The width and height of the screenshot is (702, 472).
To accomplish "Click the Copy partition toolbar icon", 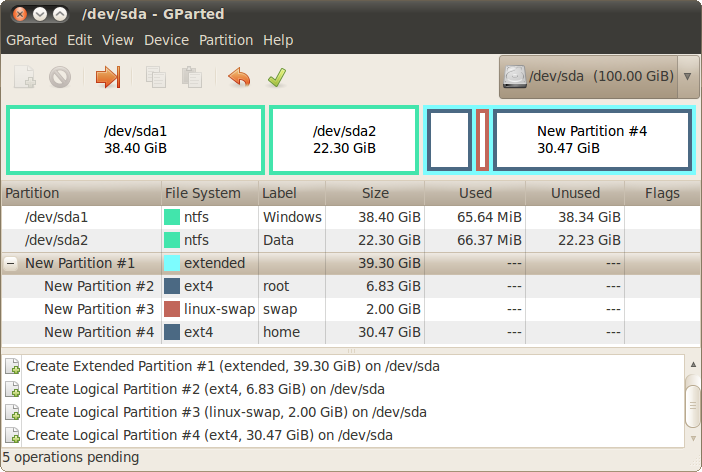I will click(x=156, y=77).
